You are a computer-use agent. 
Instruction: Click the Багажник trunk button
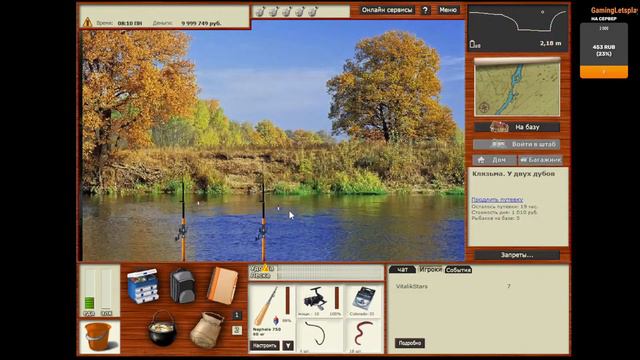click(540, 160)
